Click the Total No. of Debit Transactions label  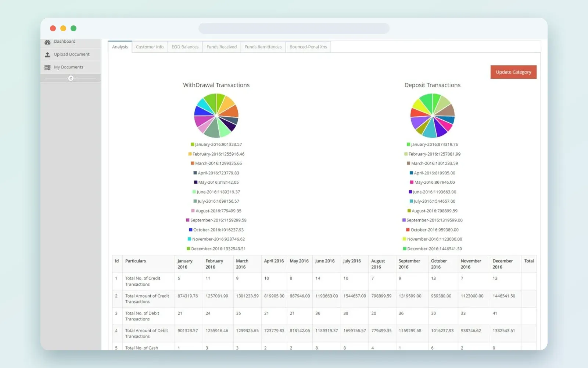(142, 316)
